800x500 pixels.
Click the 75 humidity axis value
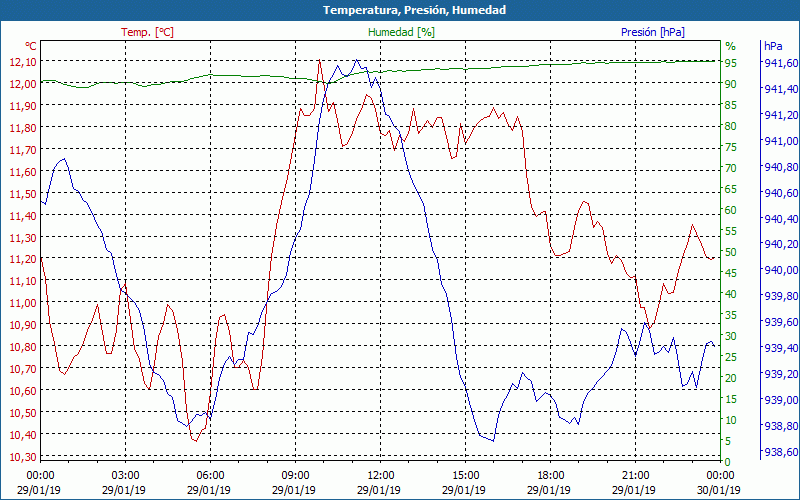click(731, 147)
